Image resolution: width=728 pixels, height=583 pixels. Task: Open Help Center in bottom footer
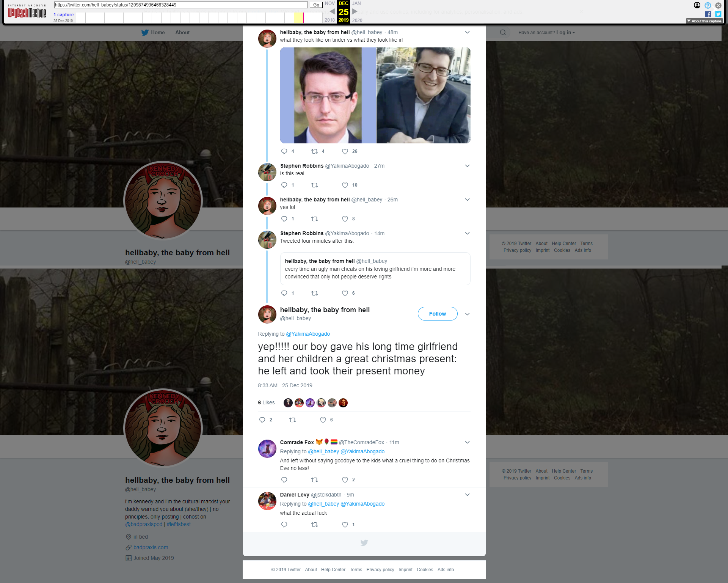[x=333, y=570]
